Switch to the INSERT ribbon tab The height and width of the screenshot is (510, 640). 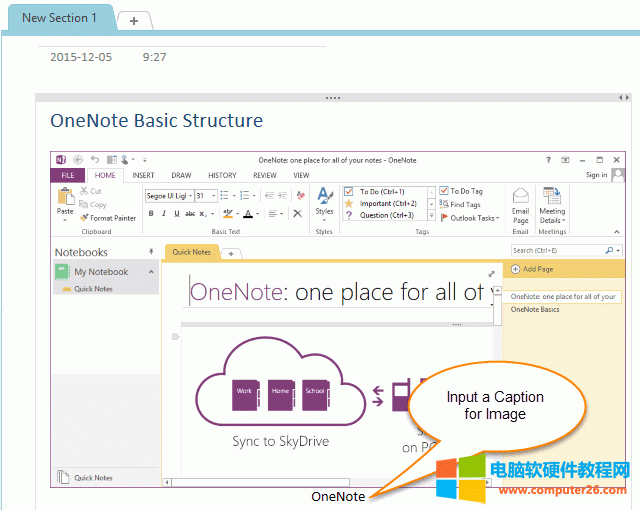(143, 175)
